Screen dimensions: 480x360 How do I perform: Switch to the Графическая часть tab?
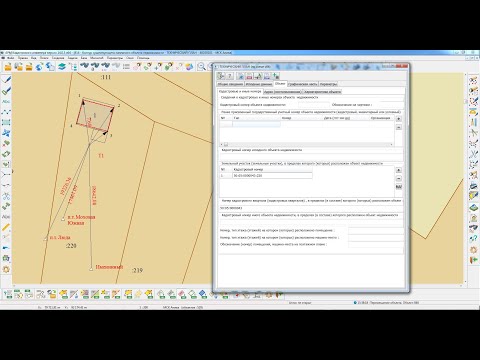tap(302, 84)
